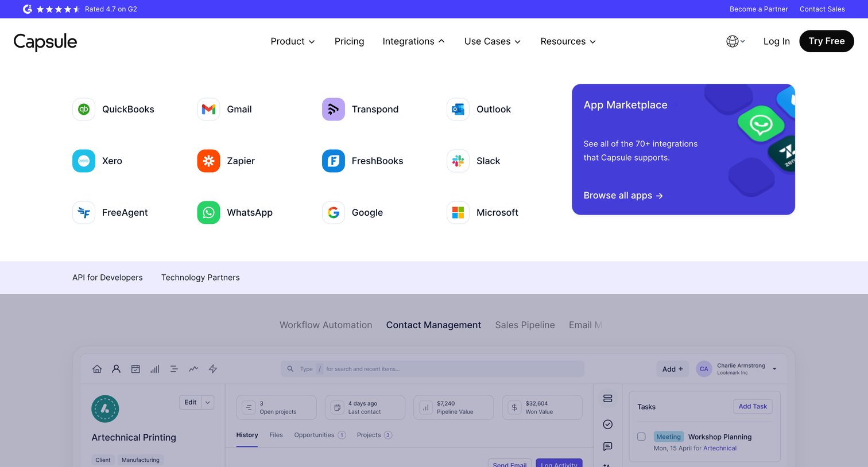Click the Meeting tag label

click(x=668, y=437)
